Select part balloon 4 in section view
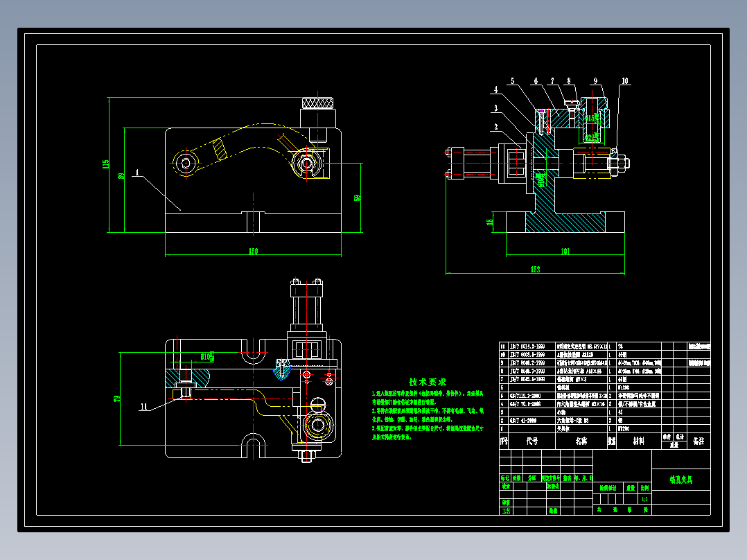 [496, 89]
